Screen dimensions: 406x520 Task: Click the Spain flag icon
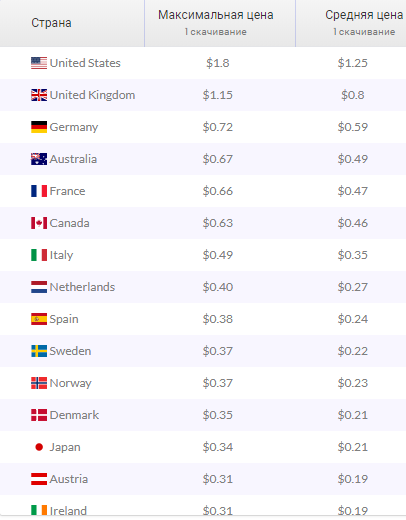[39, 319]
